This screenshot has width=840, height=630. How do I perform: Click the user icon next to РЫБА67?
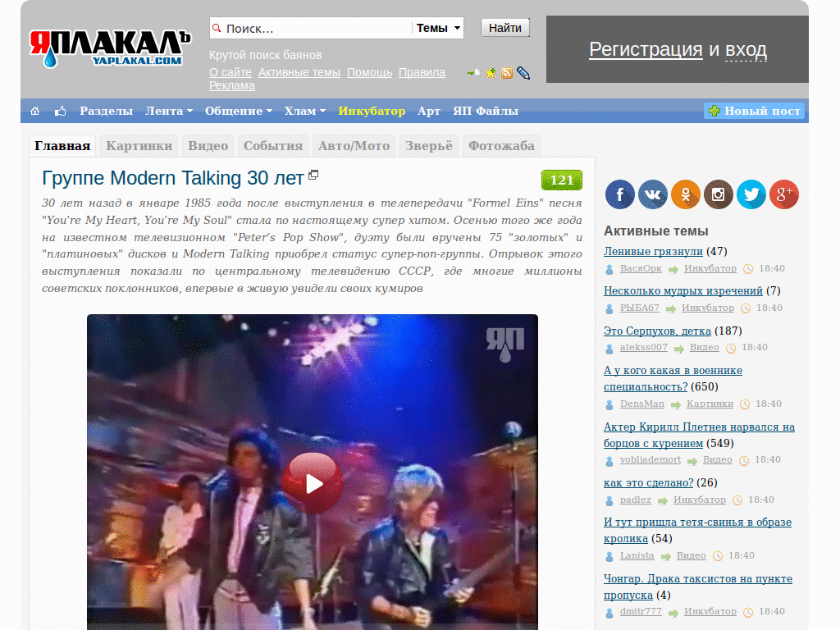[609, 308]
